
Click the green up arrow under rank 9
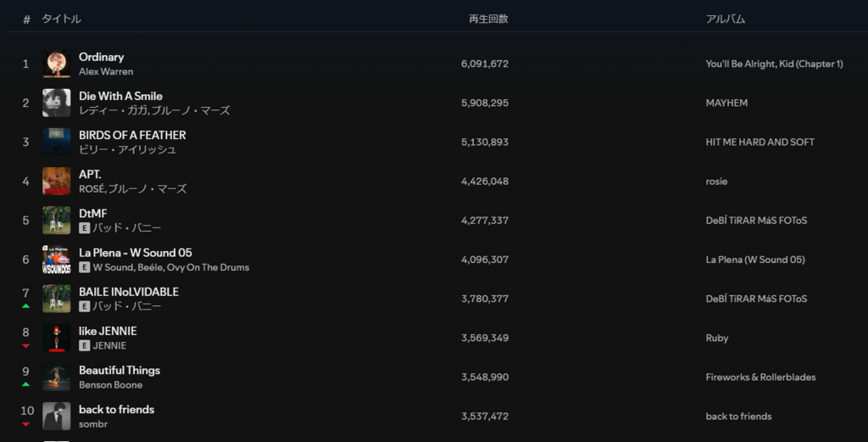click(25, 384)
